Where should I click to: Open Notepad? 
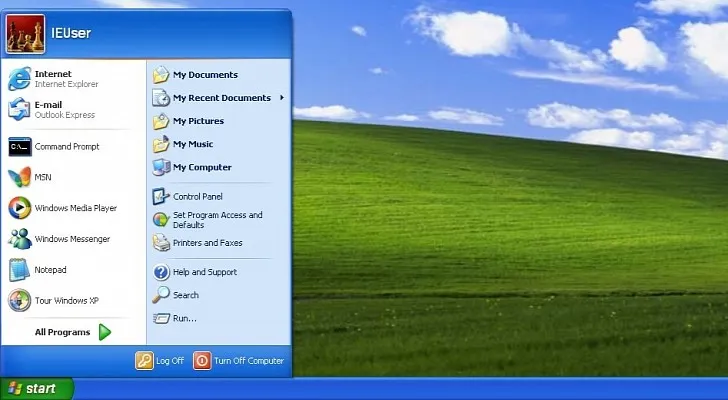click(50, 270)
